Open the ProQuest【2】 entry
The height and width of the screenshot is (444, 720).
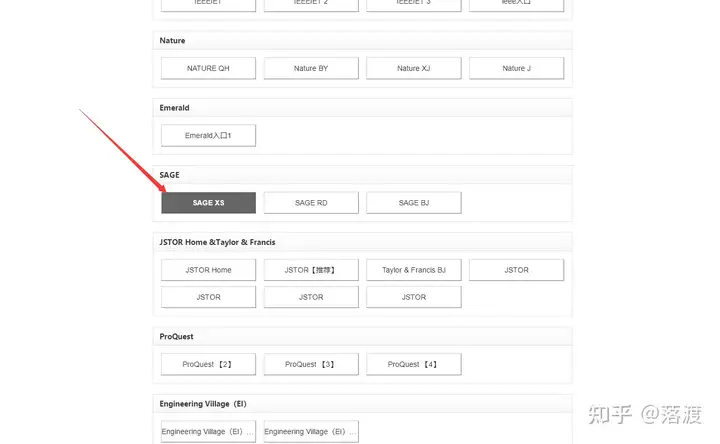tap(208, 364)
